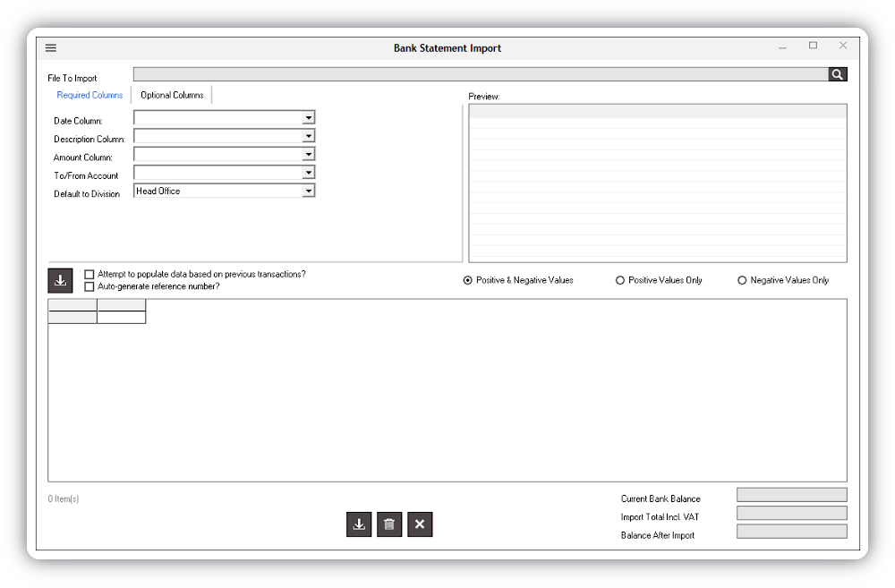Screen dimensions: 895x588
Task: Select Positive Values Only option
Action: point(620,280)
